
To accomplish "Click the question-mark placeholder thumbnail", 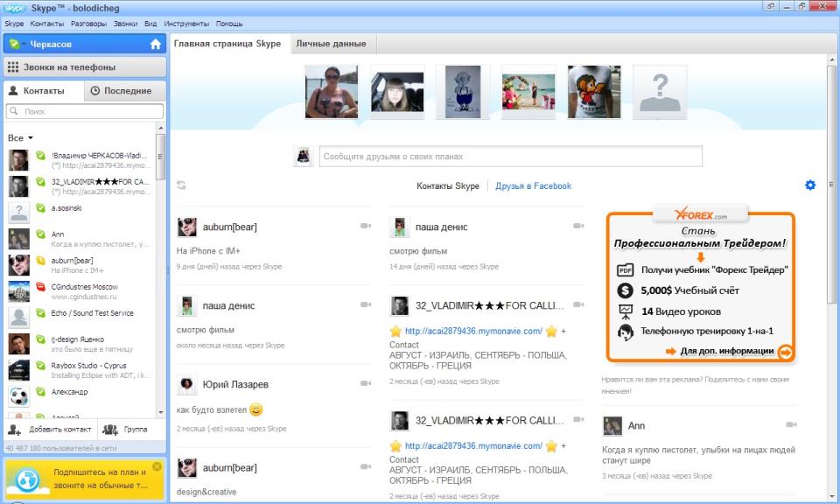I will click(660, 92).
